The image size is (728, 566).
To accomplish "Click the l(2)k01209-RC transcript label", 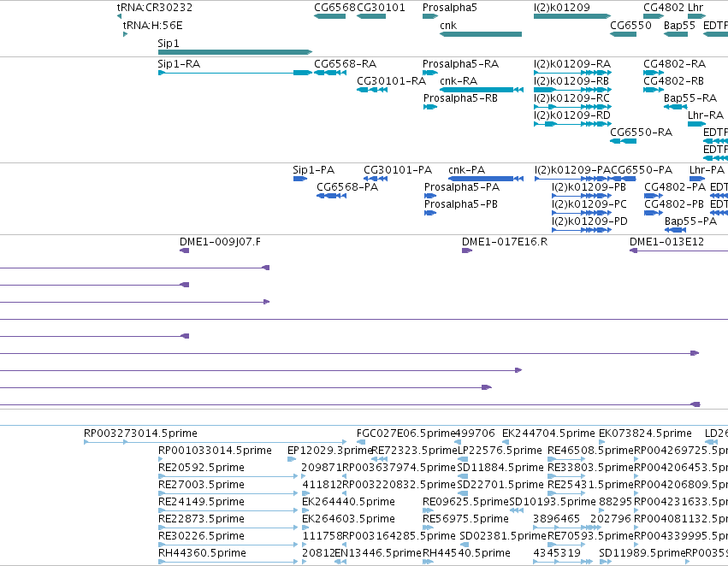I will (572, 98).
